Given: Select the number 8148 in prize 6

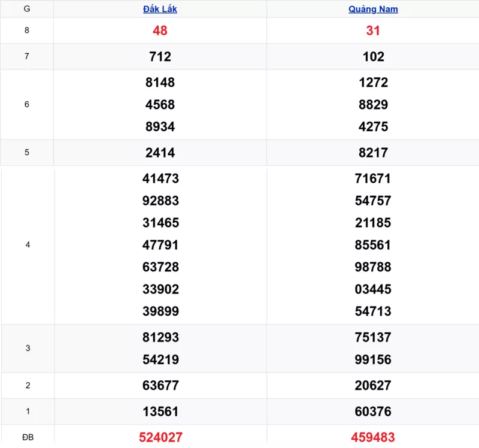Looking at the screenshot, I should click(160, 83).
